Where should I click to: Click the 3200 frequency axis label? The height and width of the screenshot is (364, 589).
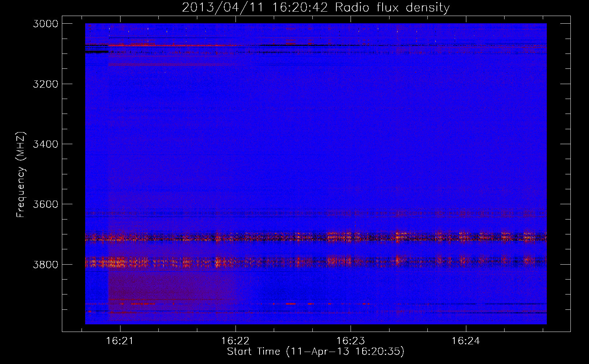(46, 84)
